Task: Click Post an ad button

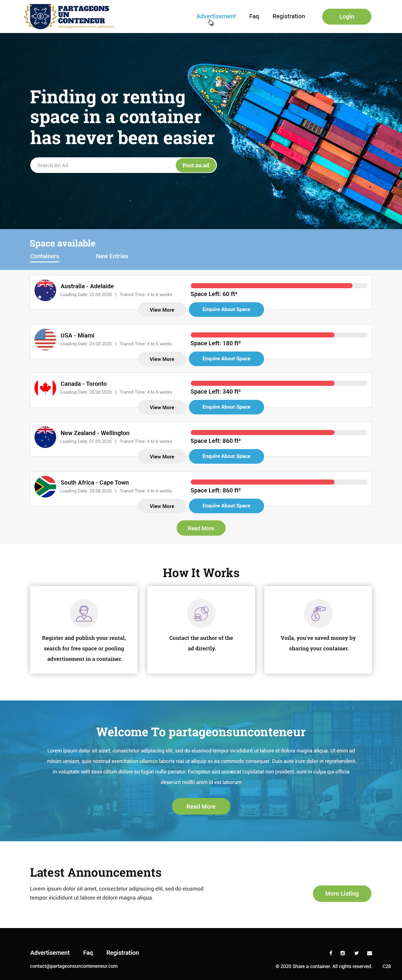Action: [x=196, y=165]
